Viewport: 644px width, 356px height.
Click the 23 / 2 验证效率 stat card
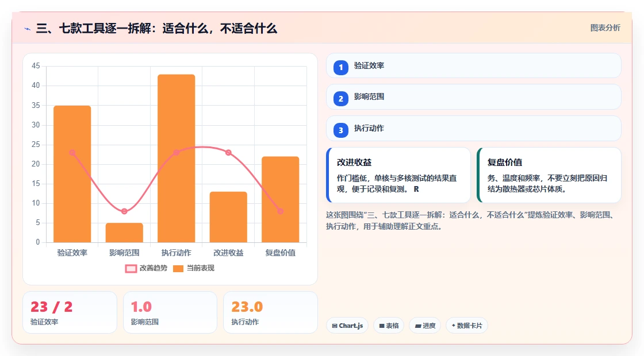coord(70,312)
